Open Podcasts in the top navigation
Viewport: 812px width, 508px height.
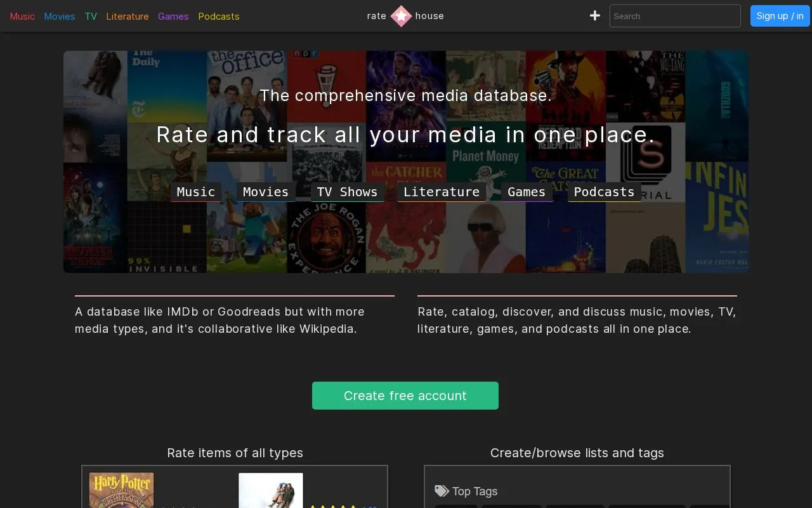[219, 16]
